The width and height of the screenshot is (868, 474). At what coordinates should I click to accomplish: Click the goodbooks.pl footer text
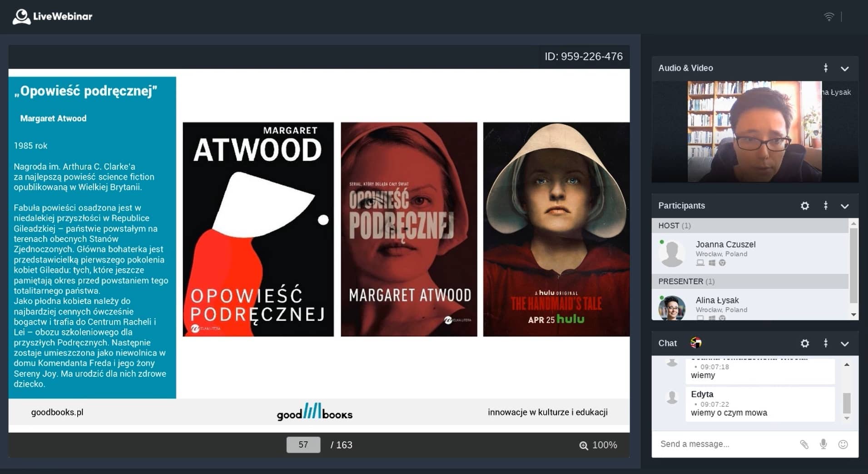click(57, 412)
